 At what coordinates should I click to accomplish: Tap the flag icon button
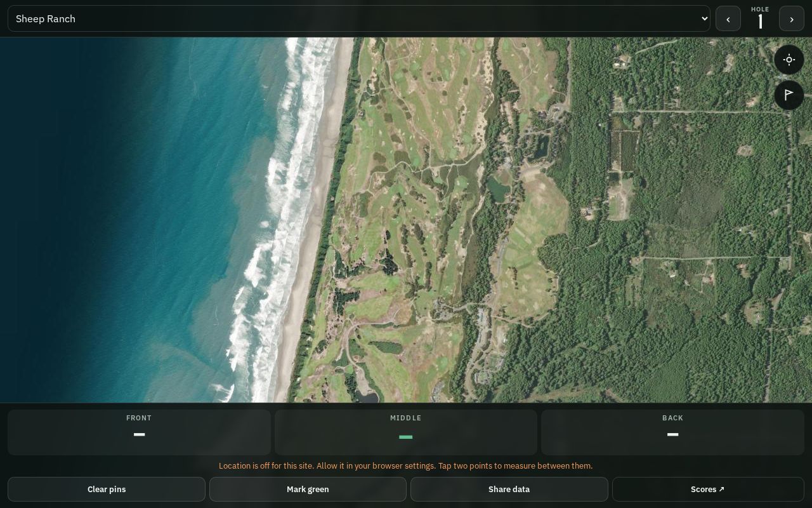789,95
